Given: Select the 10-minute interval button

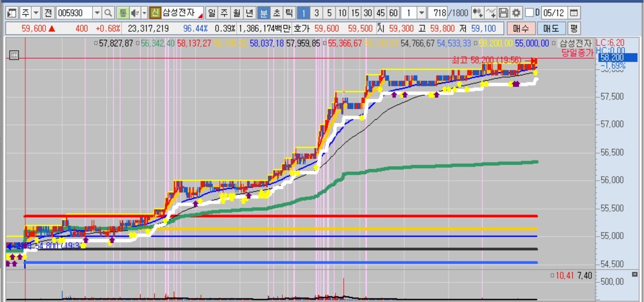Looking at the screenshot, I should point(342,13).
